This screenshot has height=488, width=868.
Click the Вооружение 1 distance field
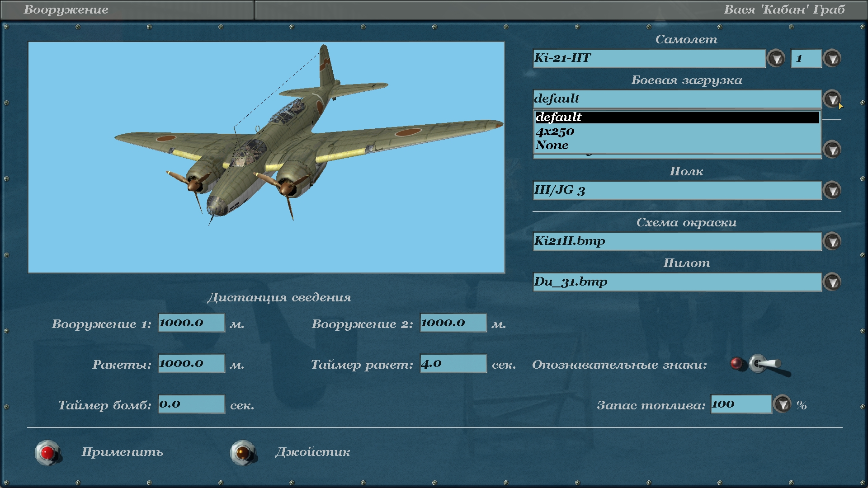191,323
